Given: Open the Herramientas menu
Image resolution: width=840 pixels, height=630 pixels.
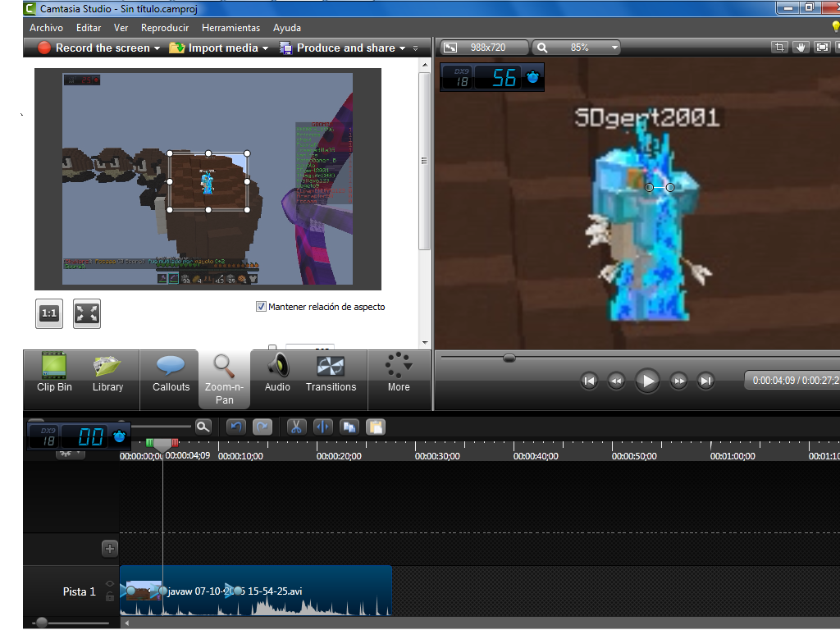Looking at the screenshot, I should (x=231, y=27).
